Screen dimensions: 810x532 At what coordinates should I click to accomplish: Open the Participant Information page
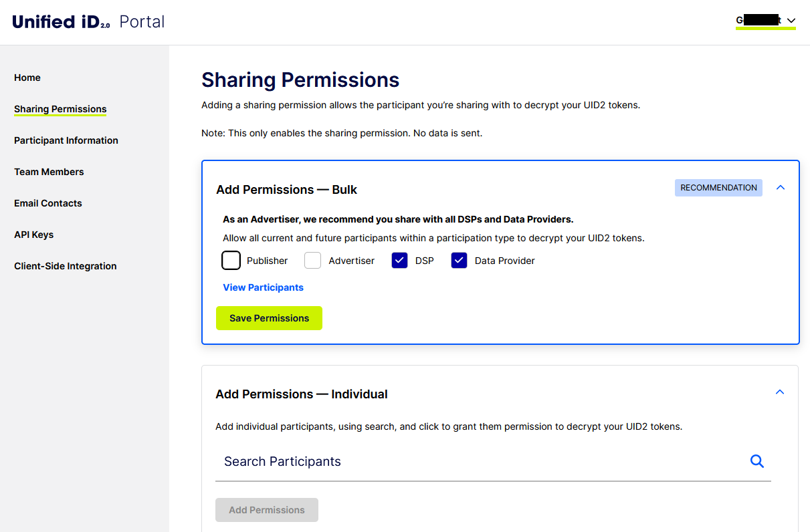66,140
